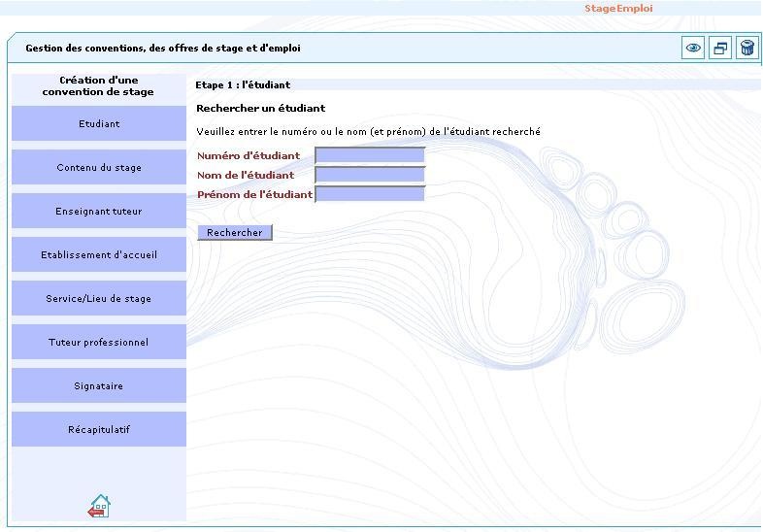Viewport: 763px width, 532px height.
Task: Go to Tuteur professionnel step
Action: point(99,343)
